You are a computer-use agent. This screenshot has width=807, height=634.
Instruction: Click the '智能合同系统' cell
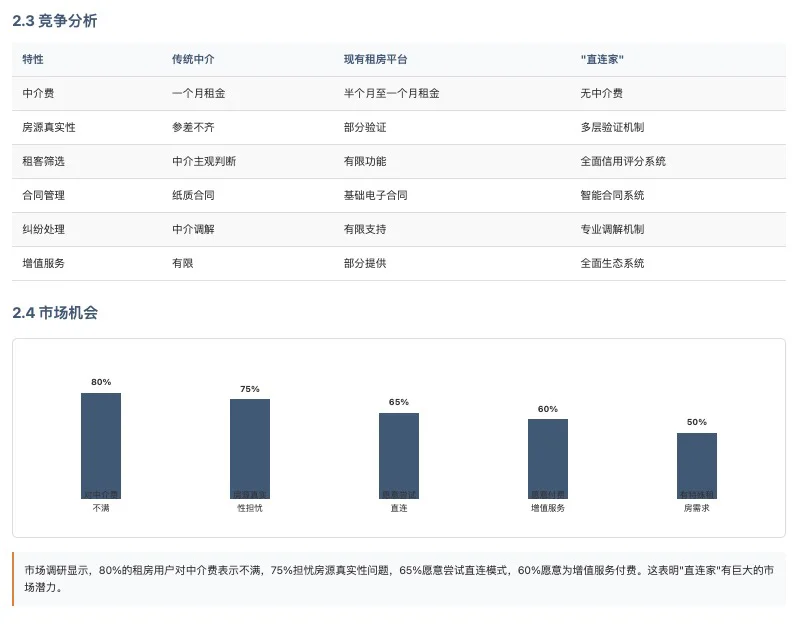point(612,195)
